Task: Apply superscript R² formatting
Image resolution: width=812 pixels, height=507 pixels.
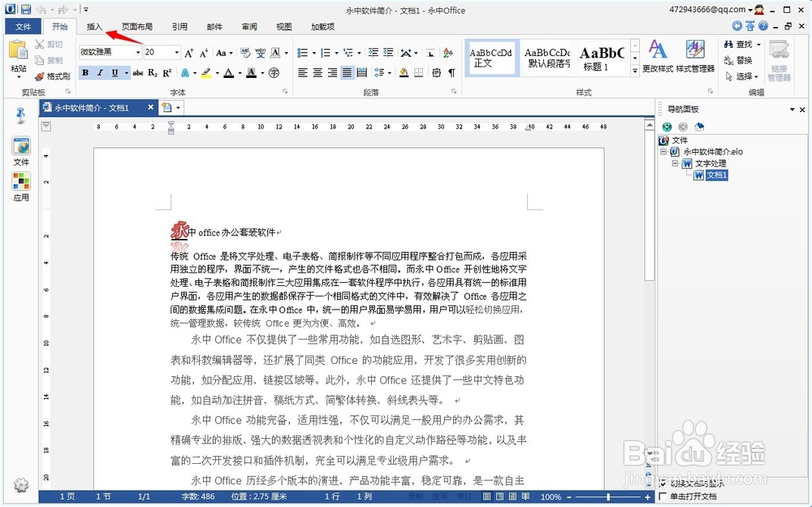Action: (x=166, y=73)
